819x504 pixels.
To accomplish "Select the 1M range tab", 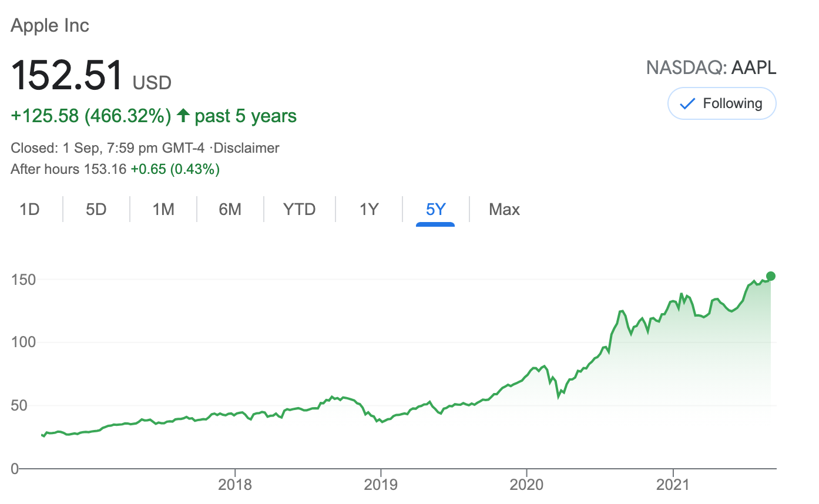I will 163,209.
